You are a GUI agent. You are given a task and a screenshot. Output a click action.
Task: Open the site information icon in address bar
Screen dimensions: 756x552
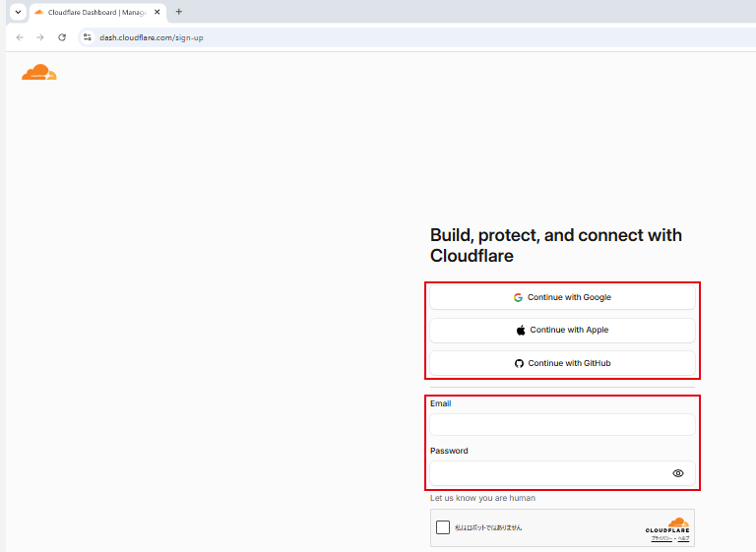point(88,37)
